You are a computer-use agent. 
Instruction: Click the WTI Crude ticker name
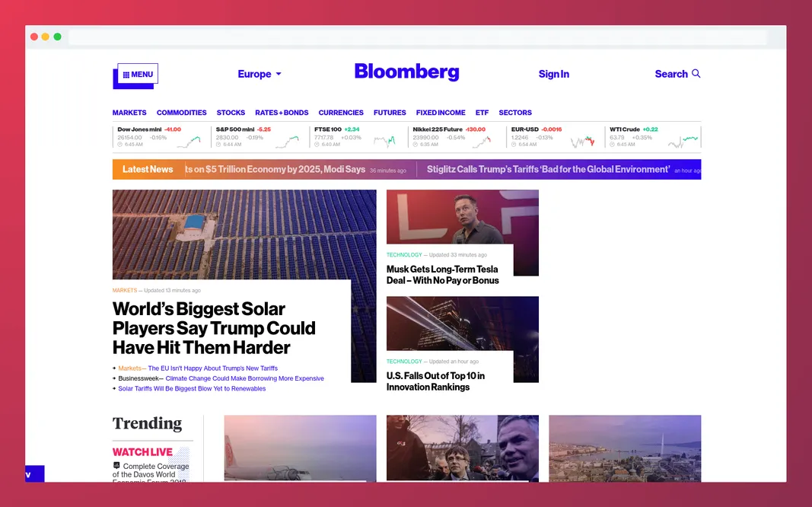pos(625,129)
